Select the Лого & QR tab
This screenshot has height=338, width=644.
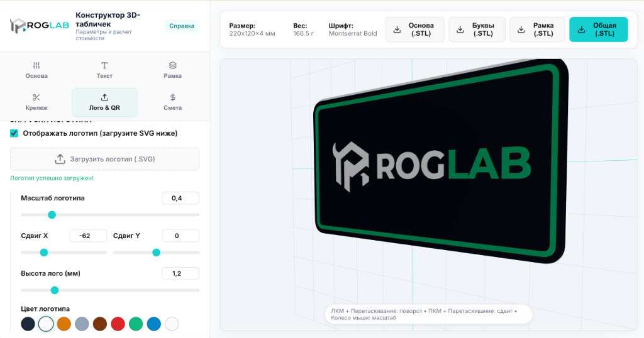coord(105,102)
